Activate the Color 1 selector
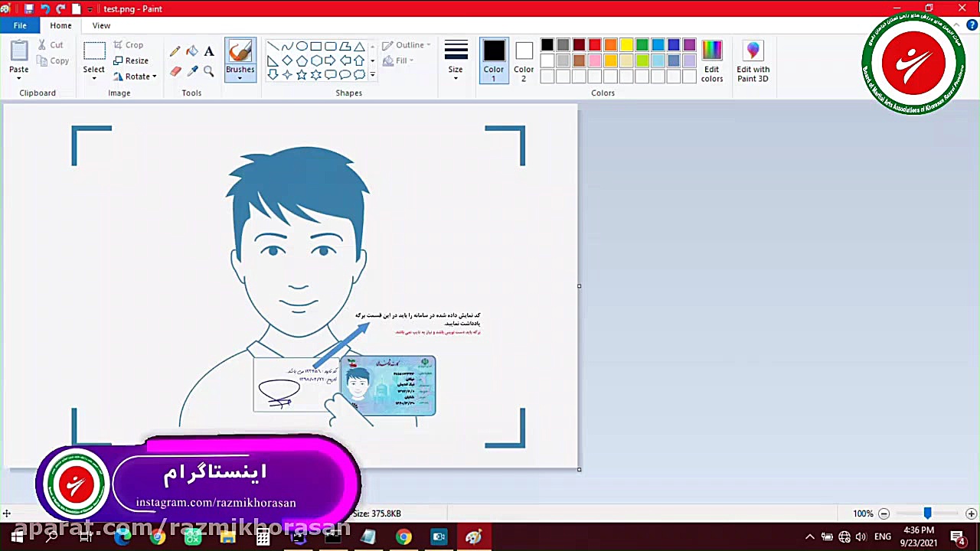The width and height of the screenshot is (980, 551). click(494, 61)
